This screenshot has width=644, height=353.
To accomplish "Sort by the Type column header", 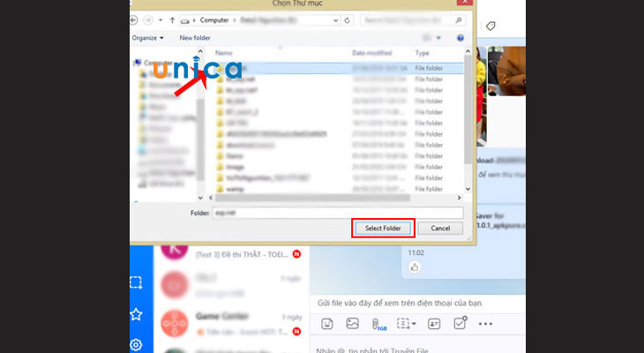I will [423, 53].
